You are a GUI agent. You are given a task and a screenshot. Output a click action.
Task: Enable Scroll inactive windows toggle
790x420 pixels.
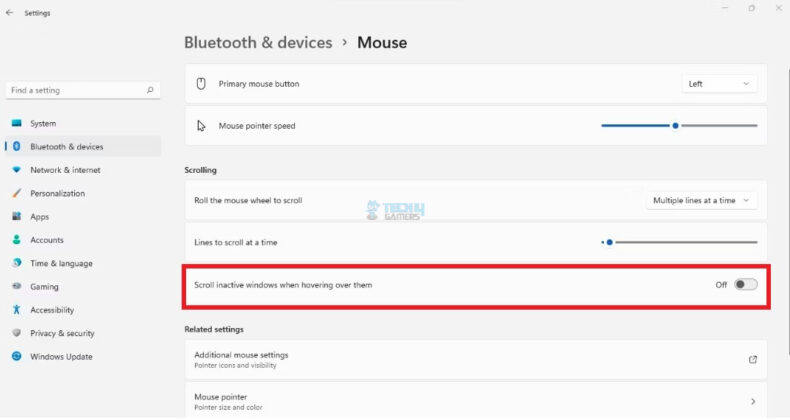pyautogui.click(x=745, y=285)
